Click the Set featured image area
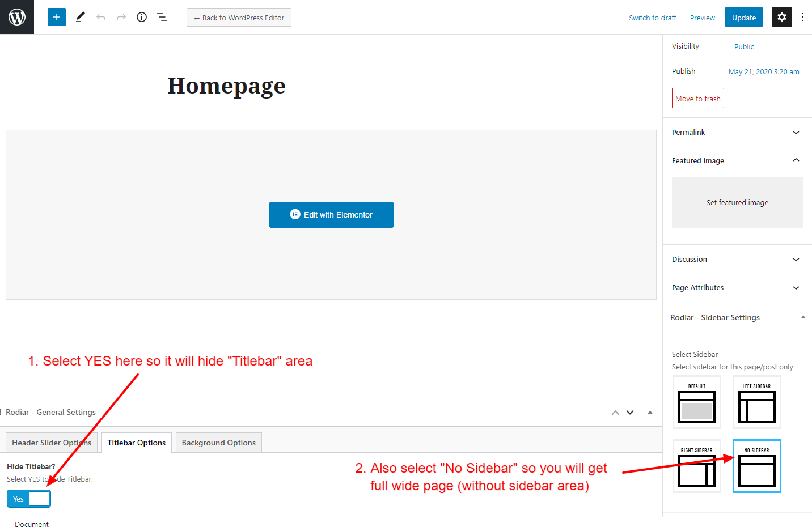This screenshot has height=531, width=812. tap(737, 202)
